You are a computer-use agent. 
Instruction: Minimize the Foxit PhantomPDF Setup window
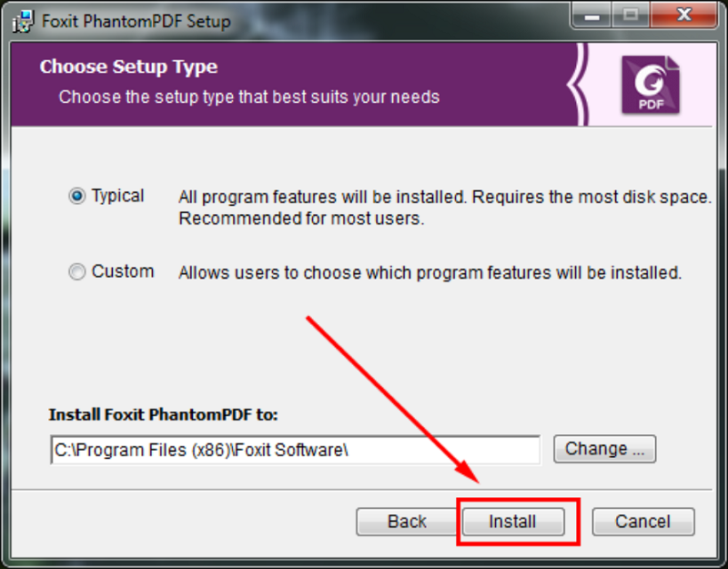(x=599, y=15)
